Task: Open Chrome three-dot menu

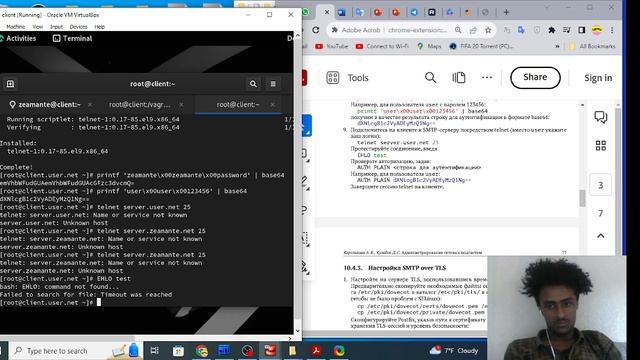Action: click(612, 30)
